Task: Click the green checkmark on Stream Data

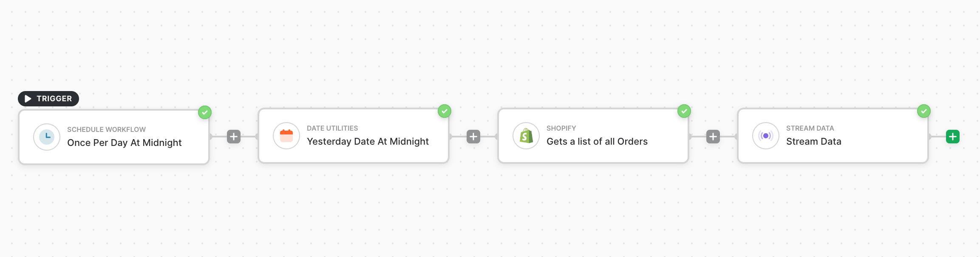Action: point(924,111)
